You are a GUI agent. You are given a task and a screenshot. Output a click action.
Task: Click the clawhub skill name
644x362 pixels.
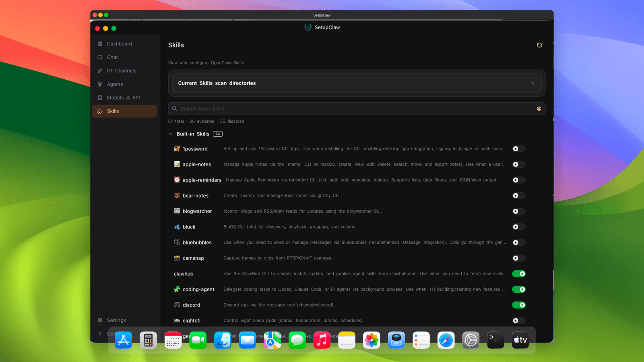pyautogui.click(x=184, y=274)
